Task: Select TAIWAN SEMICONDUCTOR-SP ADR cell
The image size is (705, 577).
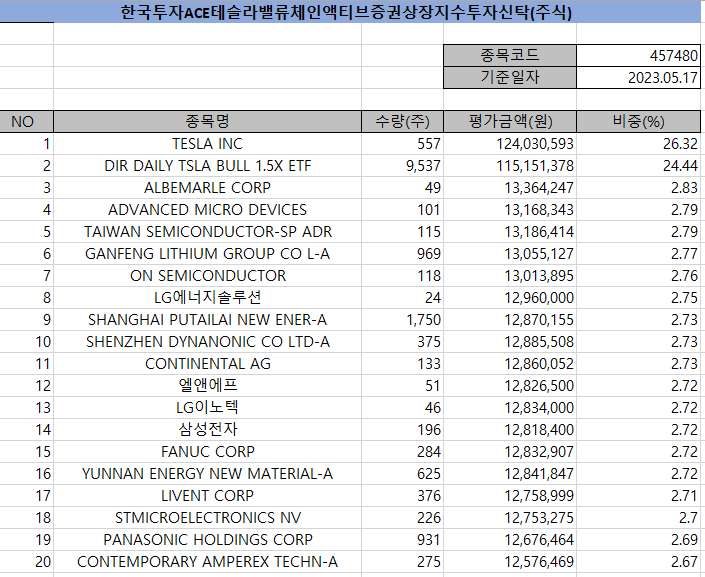Action: 207,232
